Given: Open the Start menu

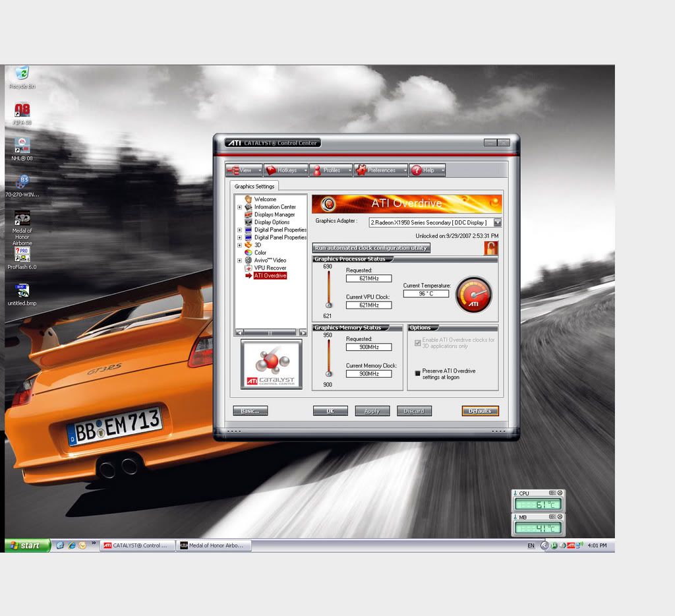Looking at the screenshot, I should [x=28, y=545].
